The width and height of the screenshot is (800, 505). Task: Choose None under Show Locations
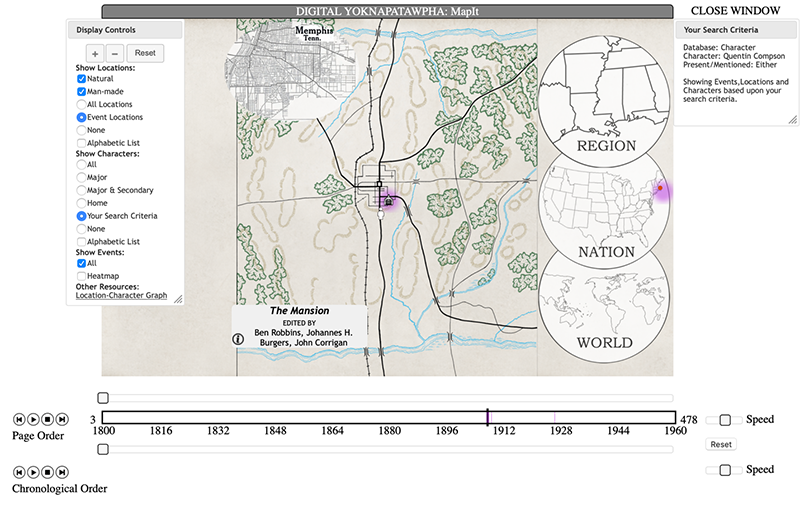click(x=81, y=130)
